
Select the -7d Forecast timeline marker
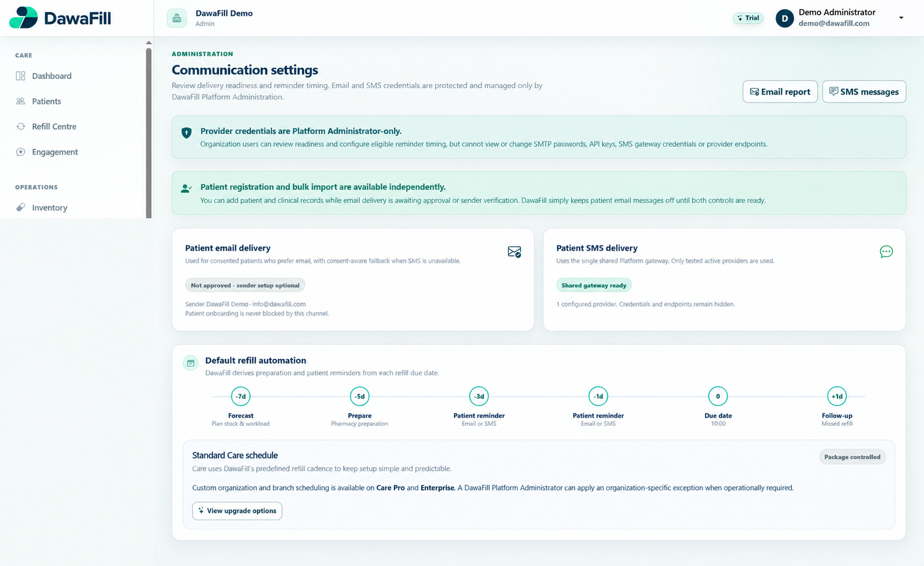click(241, 397)
